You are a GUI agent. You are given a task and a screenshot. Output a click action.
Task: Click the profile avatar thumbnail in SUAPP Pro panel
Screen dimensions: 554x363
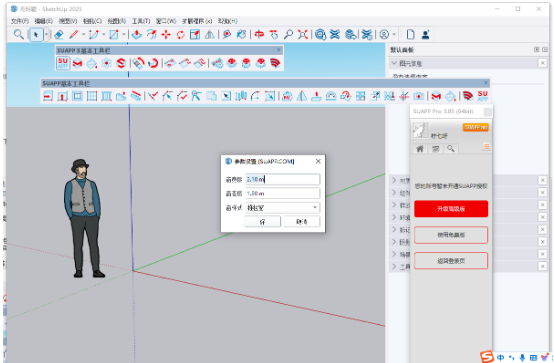[x=420, y=130]
